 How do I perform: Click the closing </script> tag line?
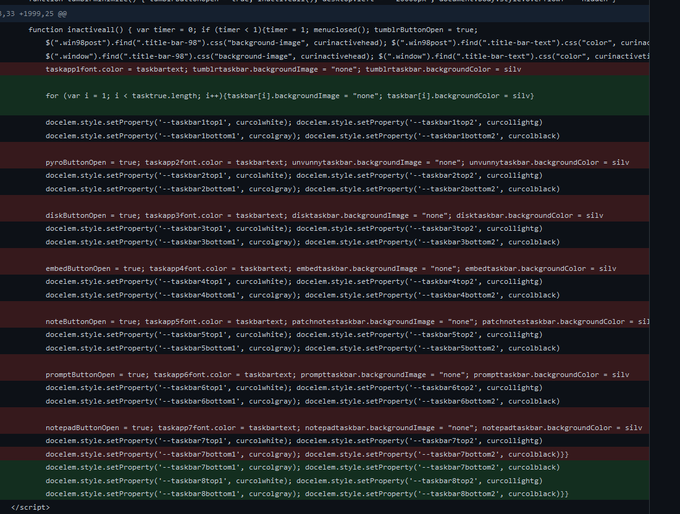(x=324, y=507)
